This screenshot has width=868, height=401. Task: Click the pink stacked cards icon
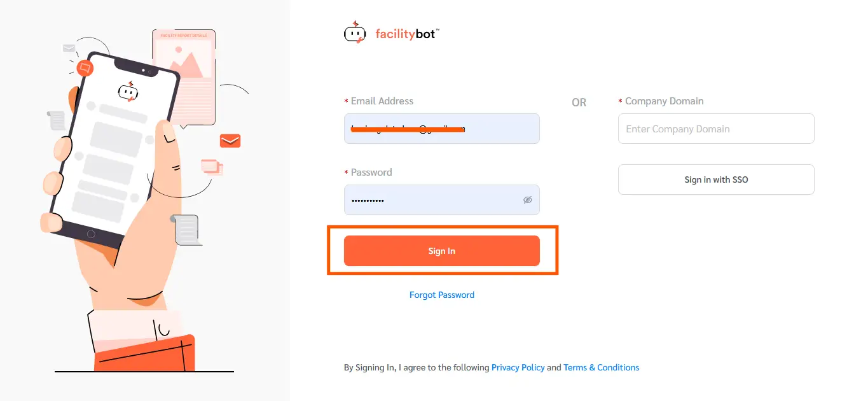point(212,167)
